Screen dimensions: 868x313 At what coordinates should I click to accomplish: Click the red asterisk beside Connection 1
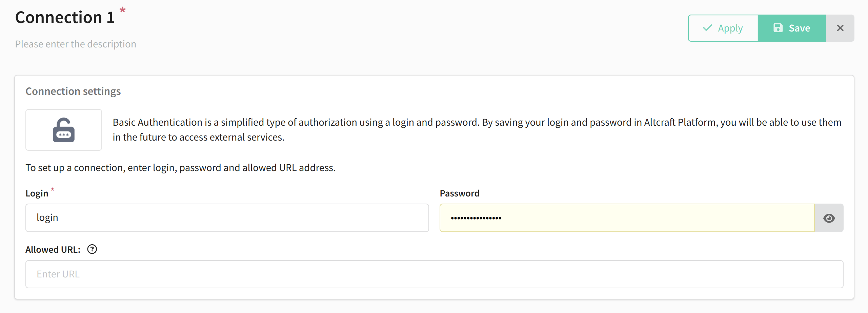(x=123, y=10)
